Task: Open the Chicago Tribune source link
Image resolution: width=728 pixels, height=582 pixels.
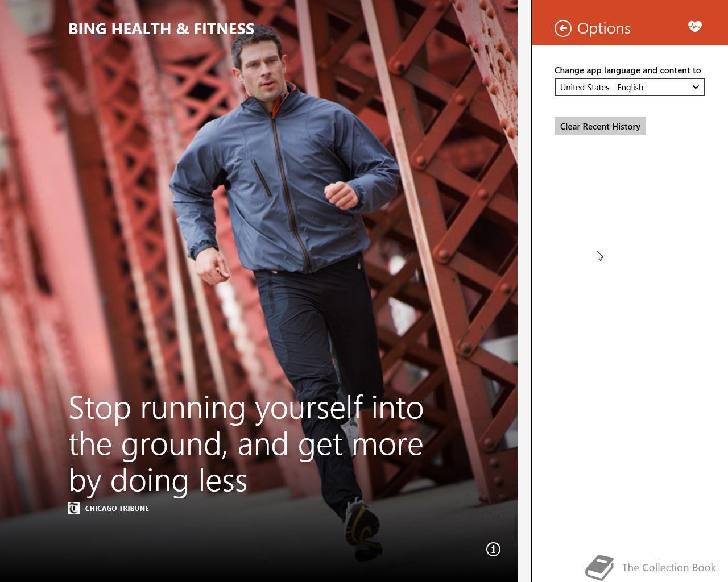Action: tap(117, 508)
